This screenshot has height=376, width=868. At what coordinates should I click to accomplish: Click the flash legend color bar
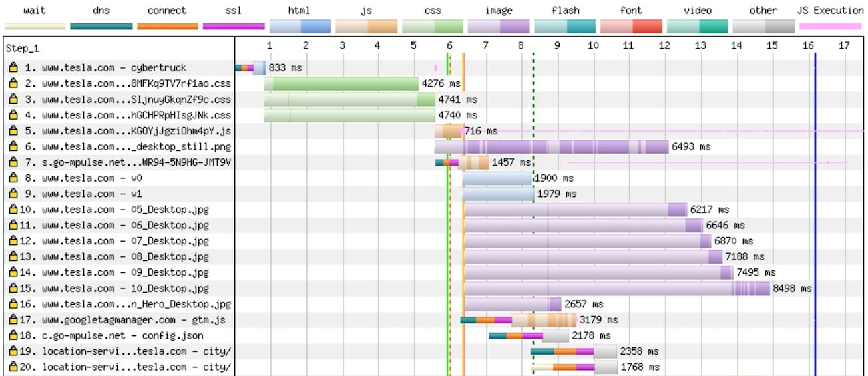point(564,26)
